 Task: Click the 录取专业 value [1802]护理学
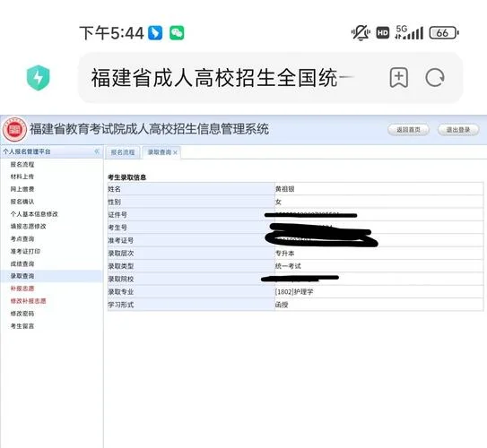pyautogui.click(x=294, y=292)
